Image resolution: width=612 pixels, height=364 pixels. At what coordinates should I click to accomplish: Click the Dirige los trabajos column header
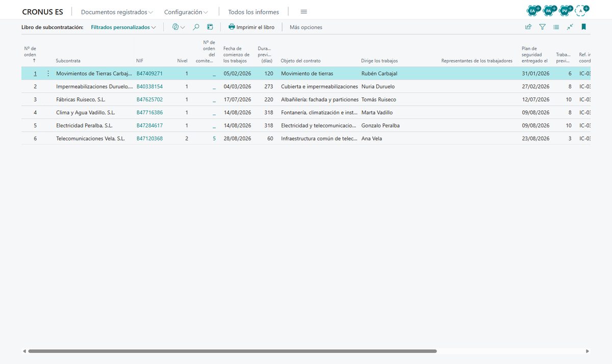click(x=379, y=61)
